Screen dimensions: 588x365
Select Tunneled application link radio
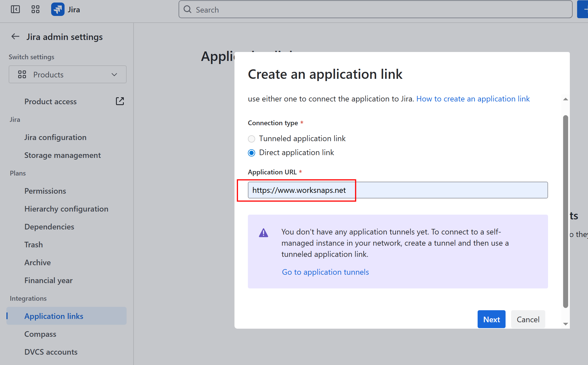[x=252, y=139]
